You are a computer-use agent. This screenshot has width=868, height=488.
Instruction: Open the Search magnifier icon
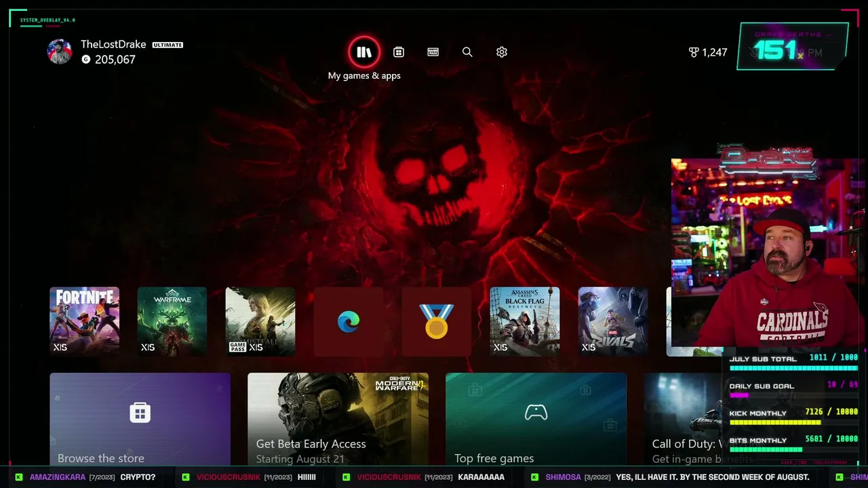[467, 52]
